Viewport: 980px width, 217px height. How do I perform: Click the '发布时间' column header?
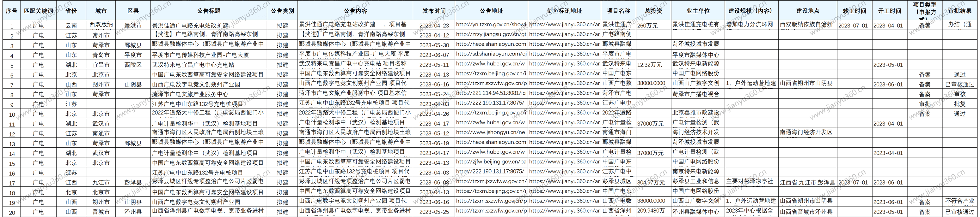pyautogui.click(x=434, y=11)
